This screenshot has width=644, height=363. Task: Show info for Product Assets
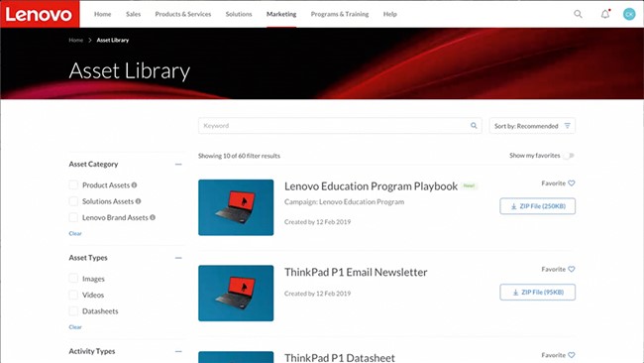135,185
